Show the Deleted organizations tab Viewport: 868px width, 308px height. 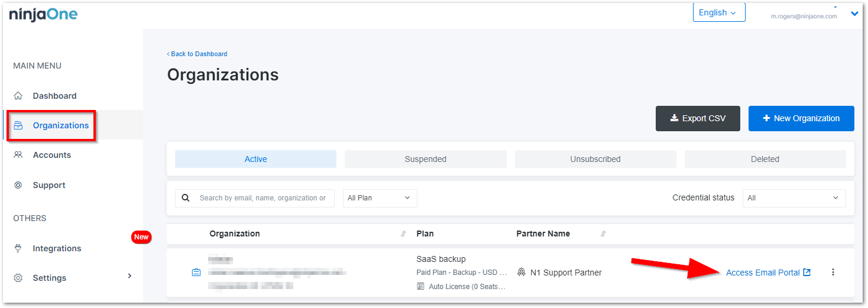pos(765,159)
